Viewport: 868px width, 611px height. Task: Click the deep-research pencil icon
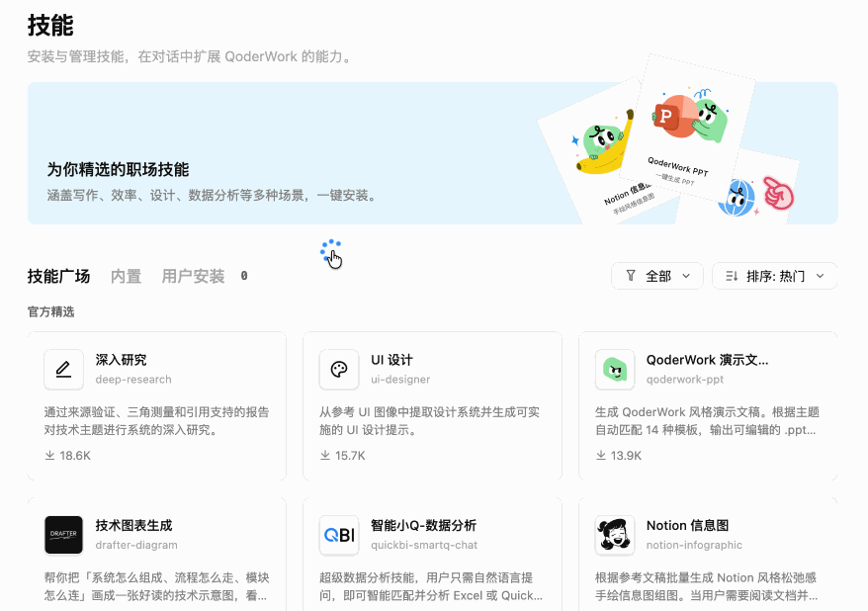[x=63, y=369]
